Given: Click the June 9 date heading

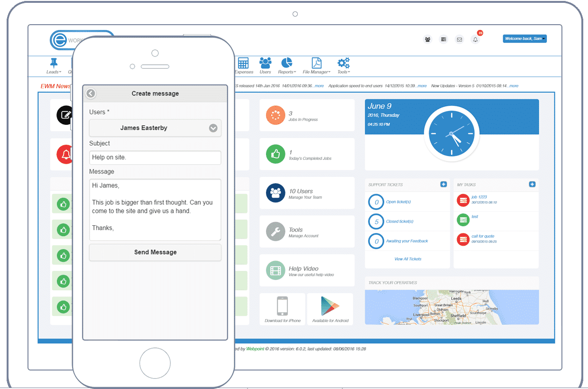Looking at the screenshot, I should tap(379, 106).
